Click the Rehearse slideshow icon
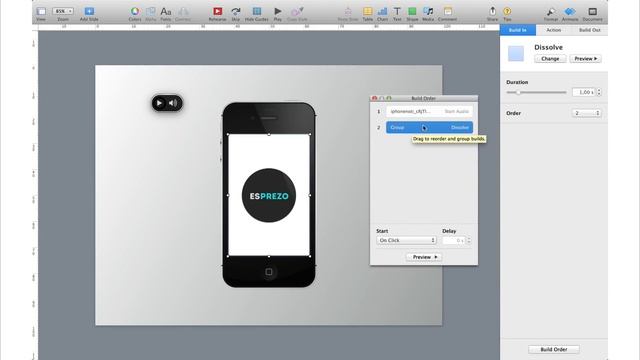The height and width of the screenshot is (360, 640). (218, 13)
